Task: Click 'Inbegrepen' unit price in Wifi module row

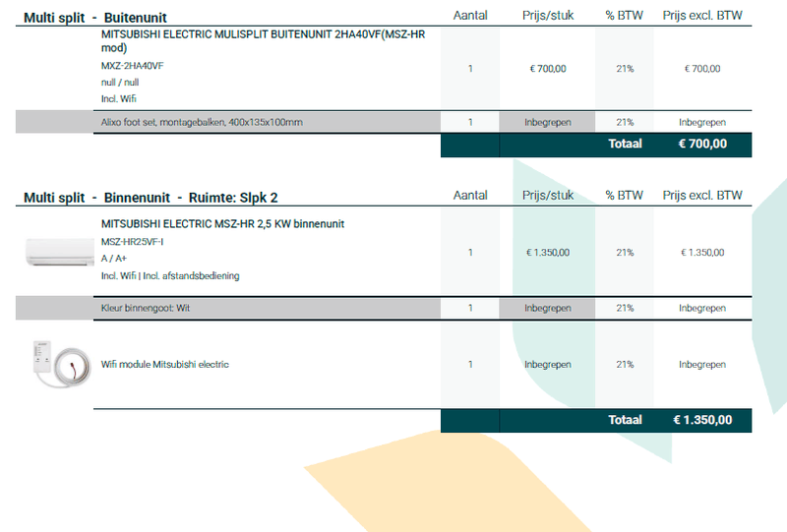Action: coord(548,365)
